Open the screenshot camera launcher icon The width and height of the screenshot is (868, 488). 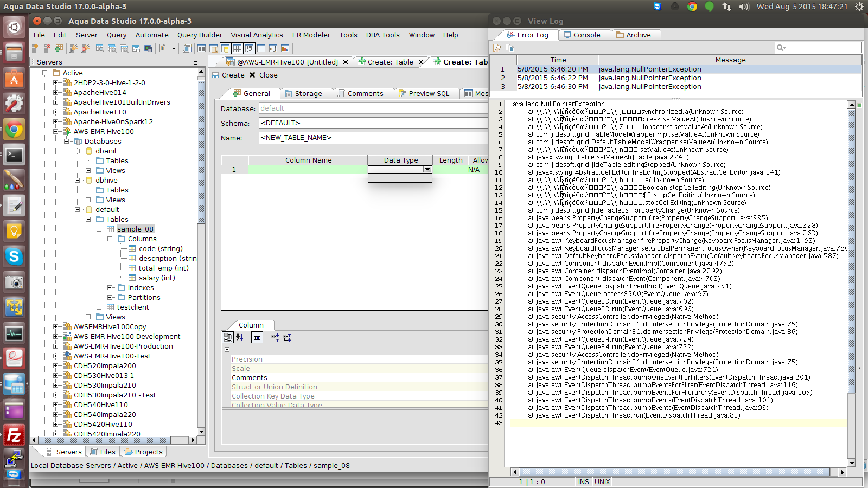[14, 282]
